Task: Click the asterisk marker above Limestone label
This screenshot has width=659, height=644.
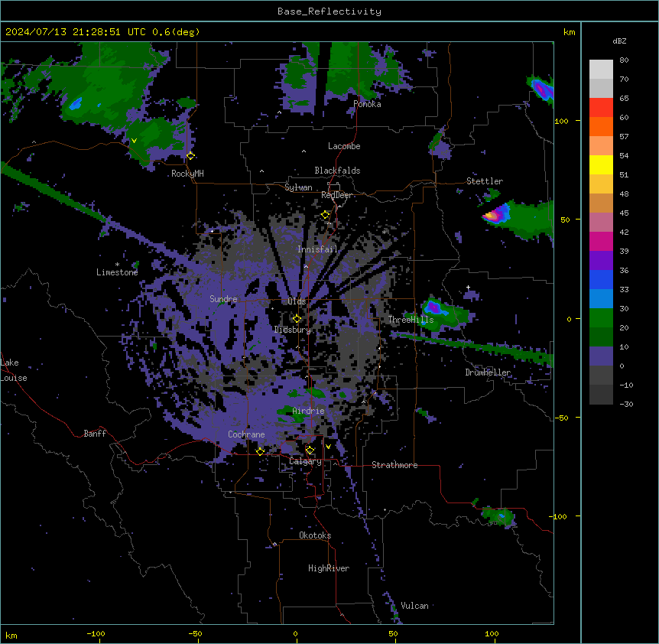Action: pyautogui.click(x=117, y=265)
